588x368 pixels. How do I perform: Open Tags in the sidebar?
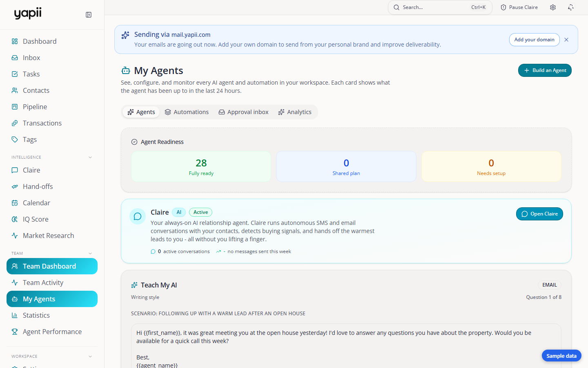(52, 139)
